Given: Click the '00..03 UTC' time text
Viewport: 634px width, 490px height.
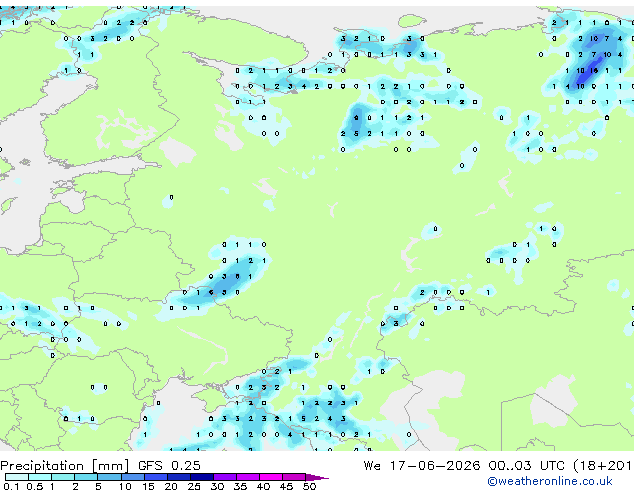Looking at the screenshot, I should click(526, 465).
